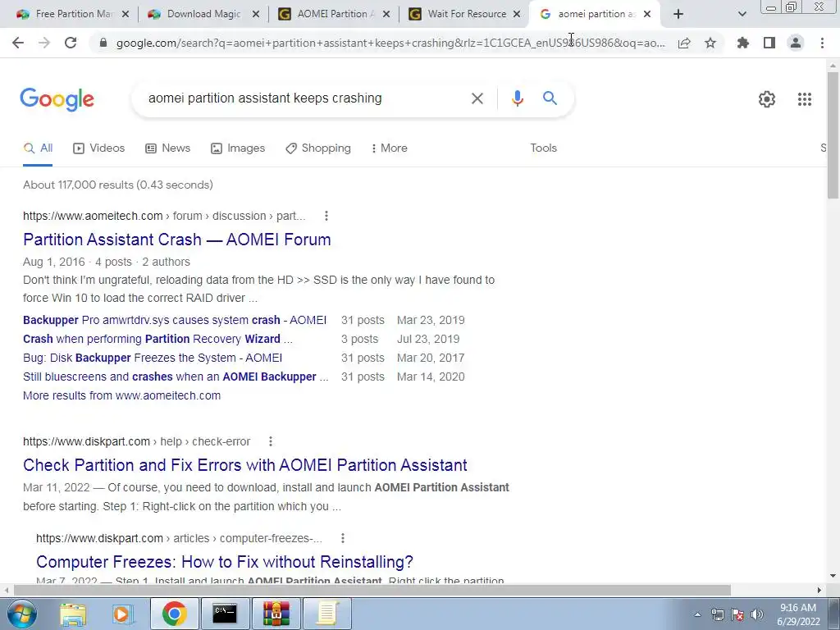This screenshot has height=630, width=840.
Task: Select the Shopping search filter
Action: pos(318,148)
